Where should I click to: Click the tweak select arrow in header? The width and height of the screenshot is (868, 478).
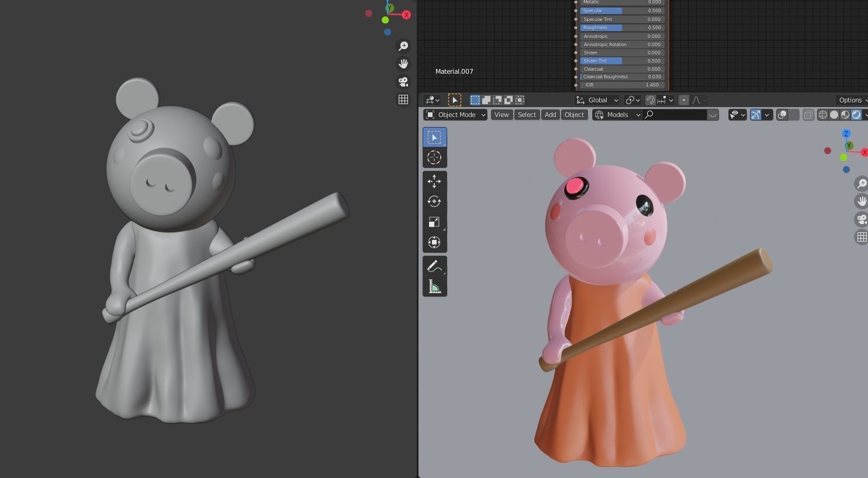pyautogui.click(x=455, y=100)
